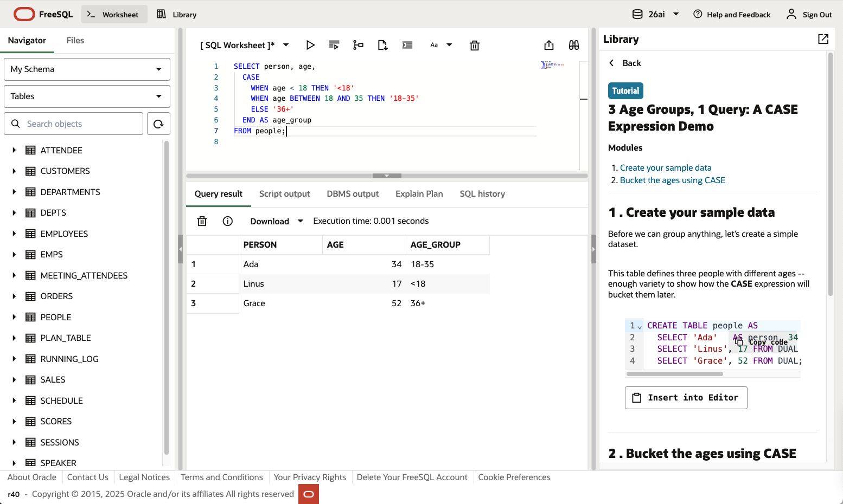This screenshot has width=843, height=504.
Task: Open the font size Aa dropdown
Action: (440, 45)
